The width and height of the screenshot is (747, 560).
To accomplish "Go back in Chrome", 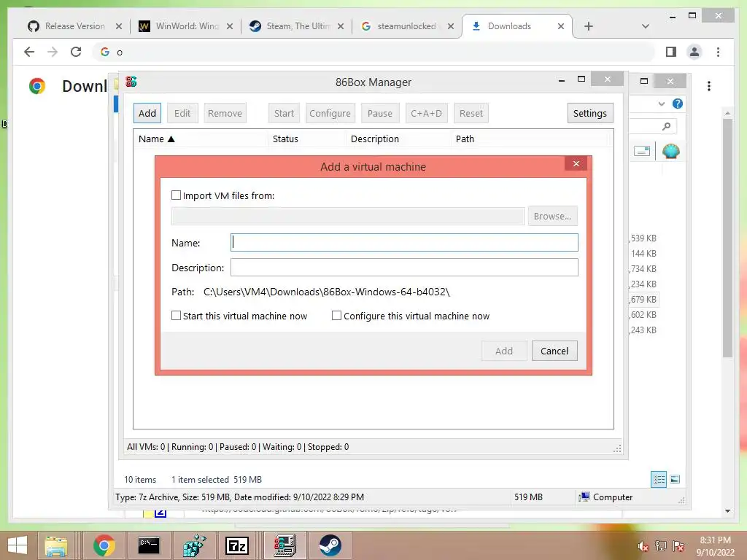I will click(x=29, y=52).
